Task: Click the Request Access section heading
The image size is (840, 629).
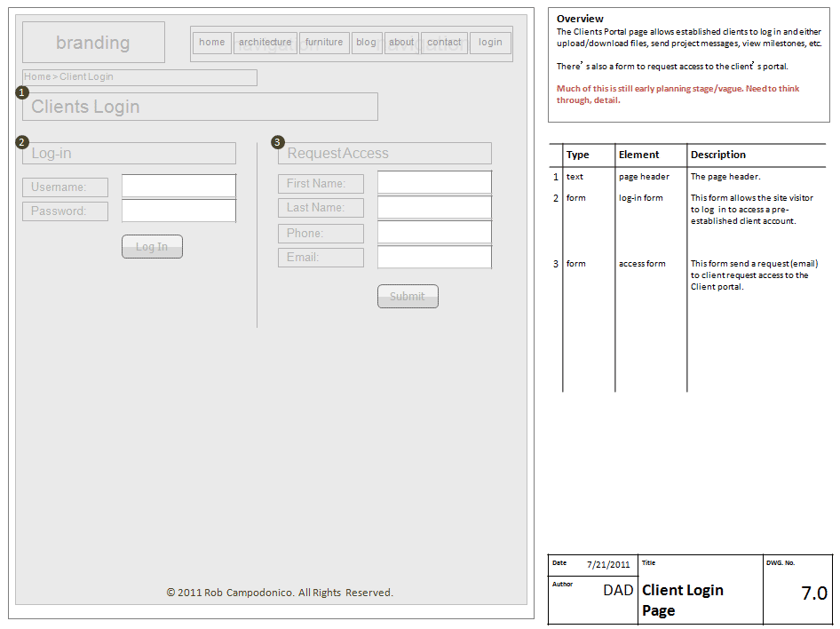Action: pyautogui.click(x=384, y=153)
